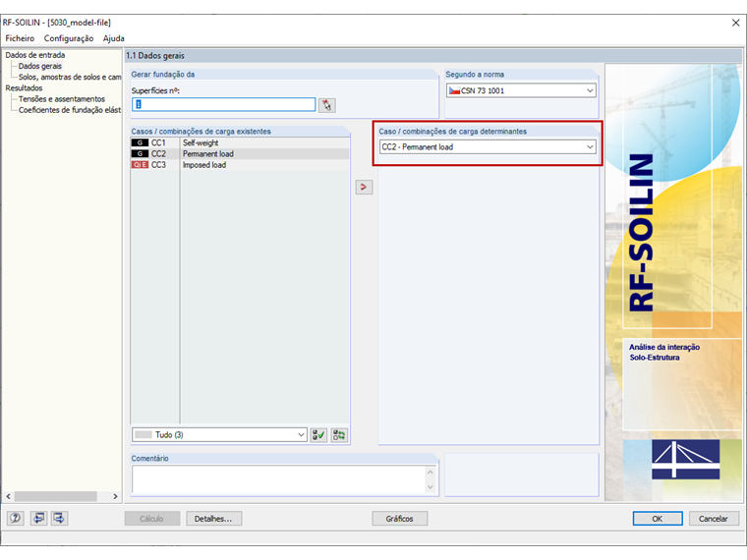Go to the previous module window icon
The width and height of the screenshot is (747, 560).
tap(38, 518)
